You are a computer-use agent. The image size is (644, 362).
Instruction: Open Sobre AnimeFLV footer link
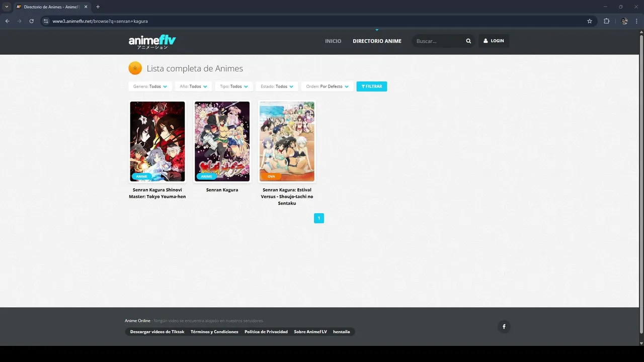pos(310,332)
